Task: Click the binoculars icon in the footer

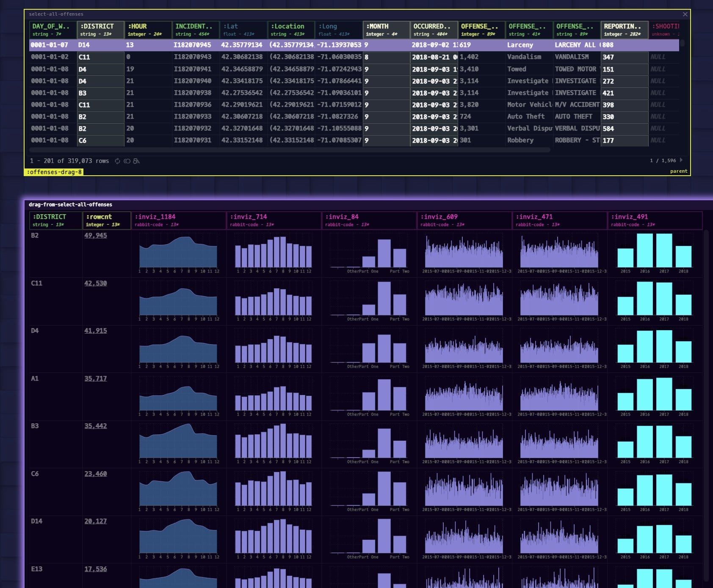Action: coord(136,161)
